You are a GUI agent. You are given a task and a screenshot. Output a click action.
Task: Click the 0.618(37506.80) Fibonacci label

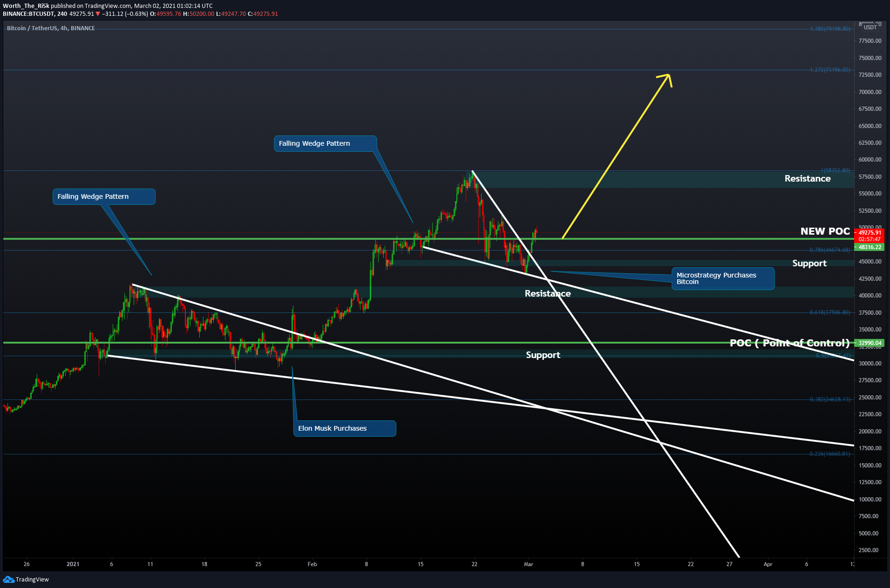[x=830, y=312]
